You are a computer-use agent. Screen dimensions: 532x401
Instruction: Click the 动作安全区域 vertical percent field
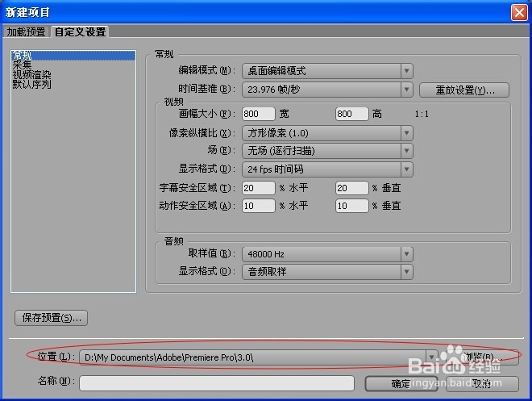pos(351,206)
